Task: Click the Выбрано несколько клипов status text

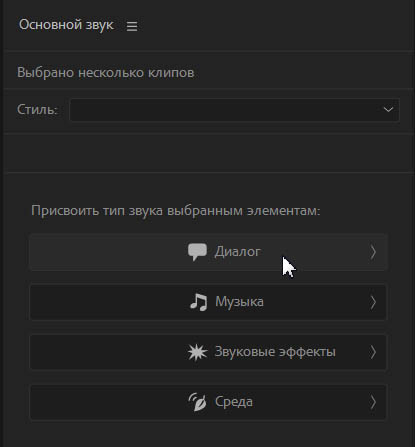Action: tap(106, 73)
